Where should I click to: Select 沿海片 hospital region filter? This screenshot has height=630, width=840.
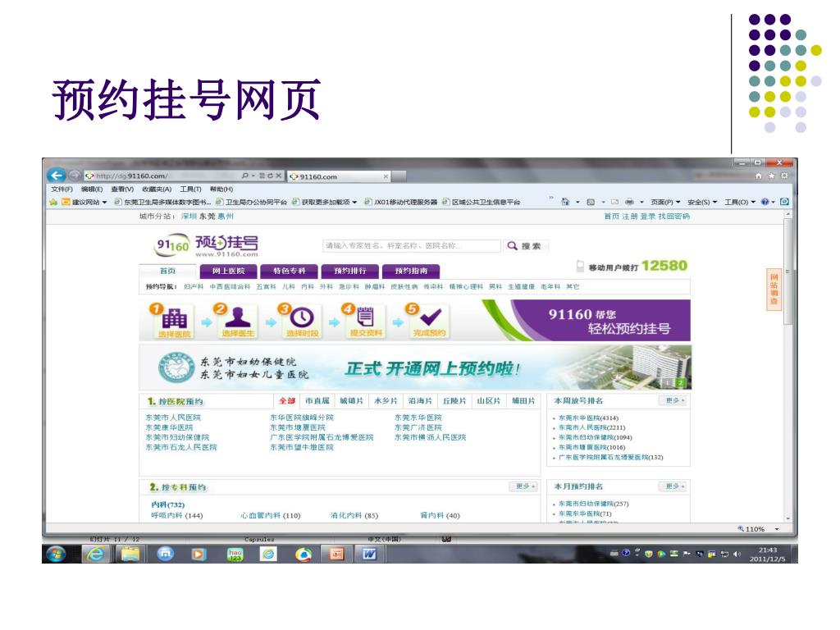(419, 400)
